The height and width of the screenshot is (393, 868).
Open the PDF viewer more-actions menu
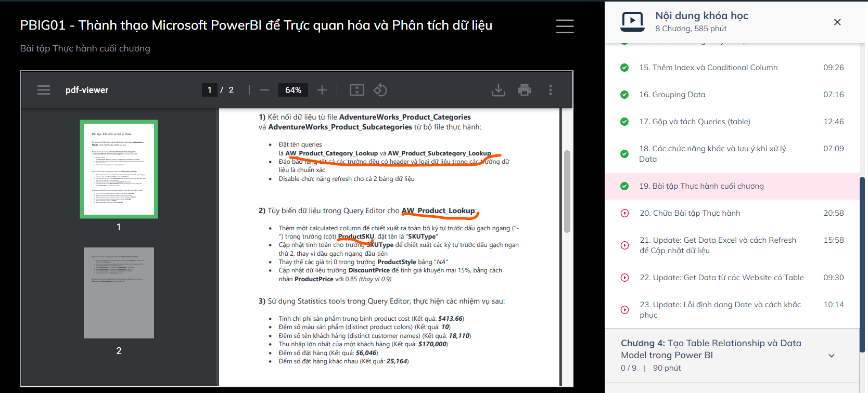click(x=551, y=90)
